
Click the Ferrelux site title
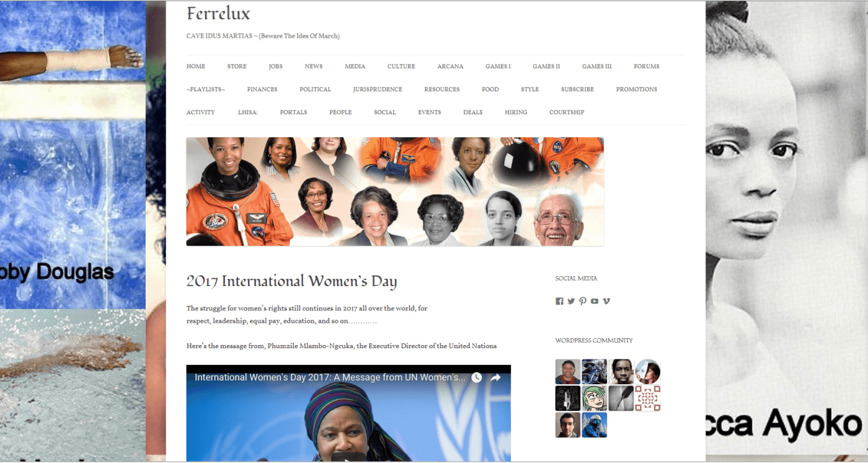[x=218, y=13]
